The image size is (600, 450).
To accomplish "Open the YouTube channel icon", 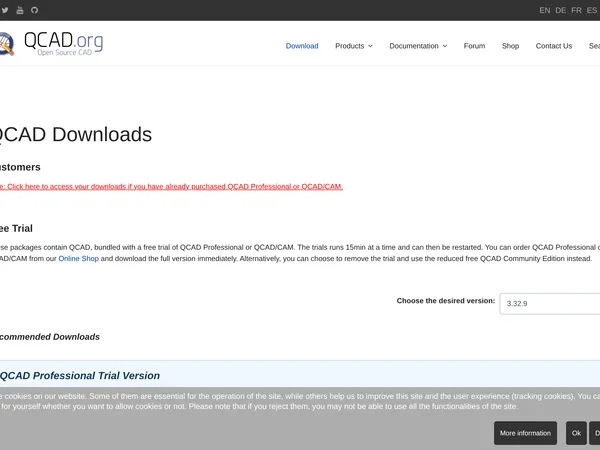I will click(20, 10).
